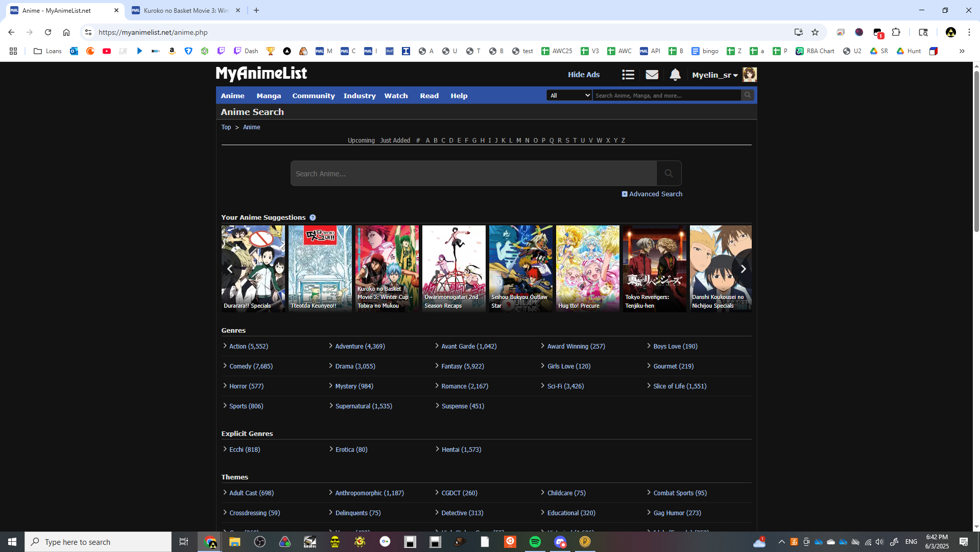This screenshot has width=980, height=552.
Task: Open the Hug tto! Precure thumbnail
Action: [587, 269]
